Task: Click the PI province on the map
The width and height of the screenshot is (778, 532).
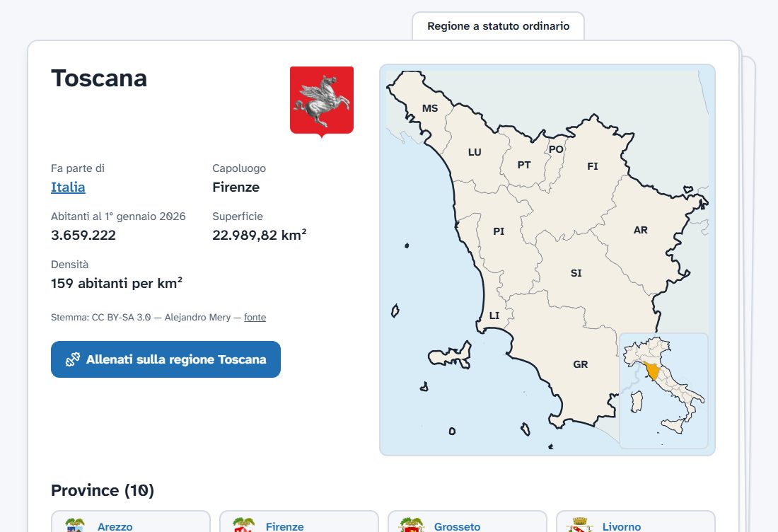Action: coord(499,231)
